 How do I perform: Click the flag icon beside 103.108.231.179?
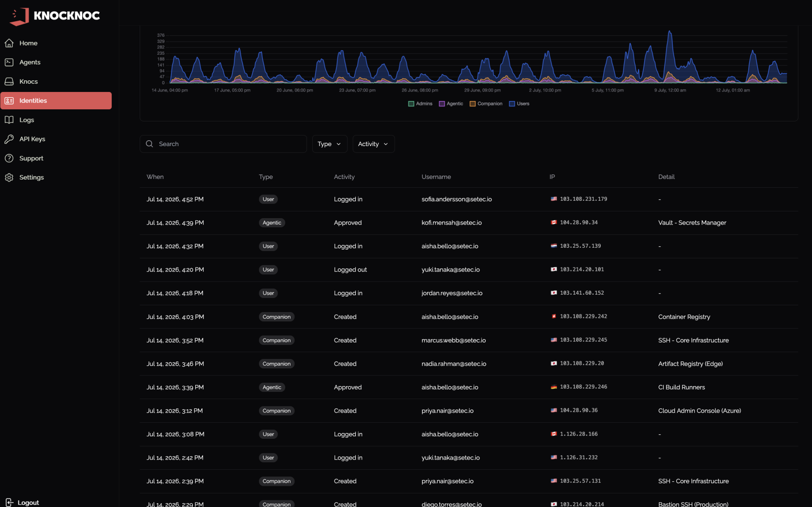click(554, 199)
